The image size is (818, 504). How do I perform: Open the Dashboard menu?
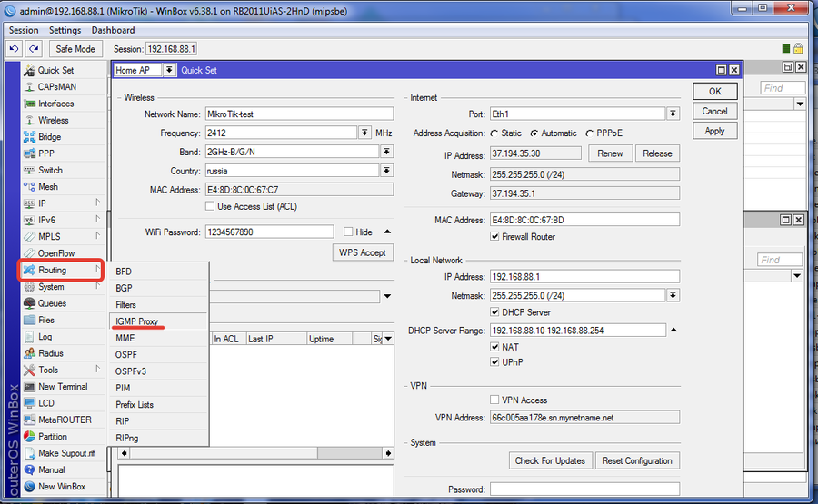113,30
